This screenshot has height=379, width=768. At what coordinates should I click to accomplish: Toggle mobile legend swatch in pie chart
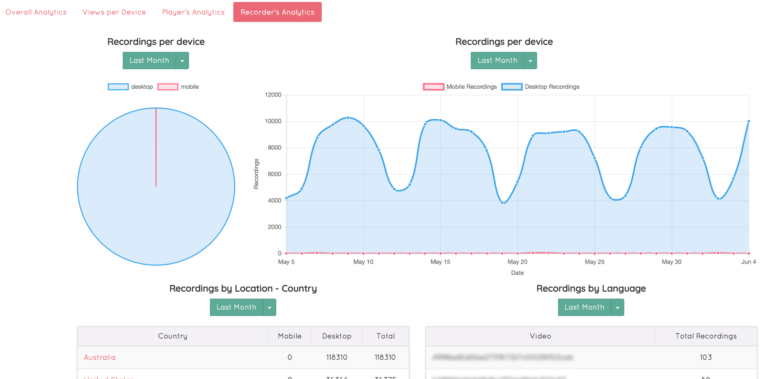(x=168, y=87)
